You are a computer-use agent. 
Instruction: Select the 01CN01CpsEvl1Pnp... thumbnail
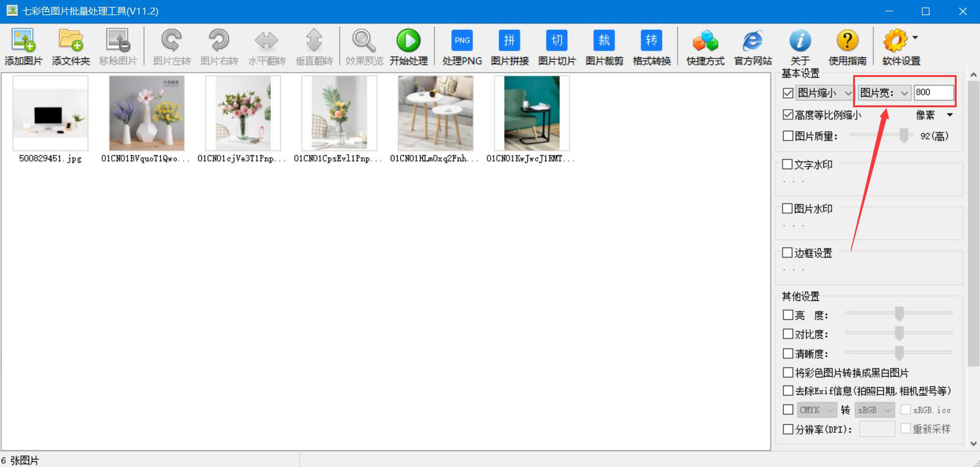339,114
